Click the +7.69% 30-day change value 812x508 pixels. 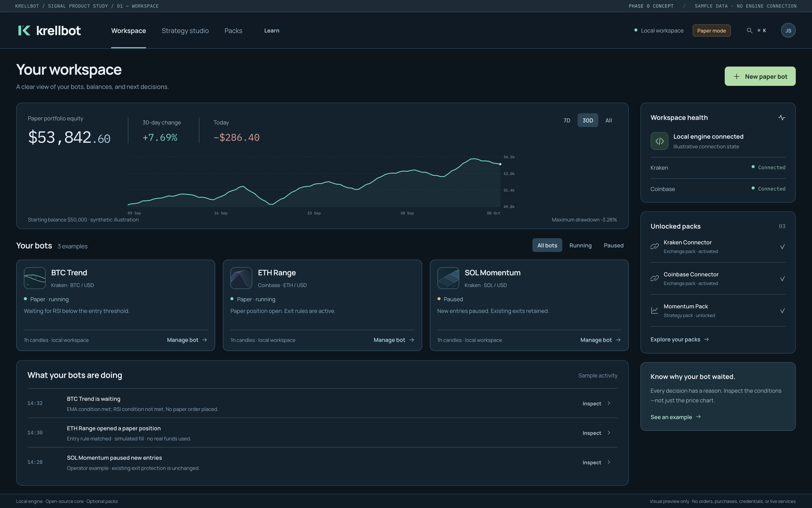click(160, 137)
